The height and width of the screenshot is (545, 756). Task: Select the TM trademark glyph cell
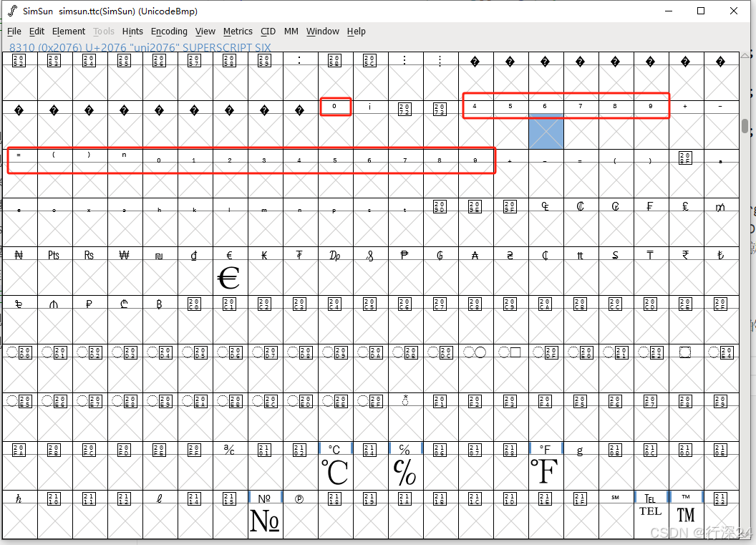pos(687,521)
